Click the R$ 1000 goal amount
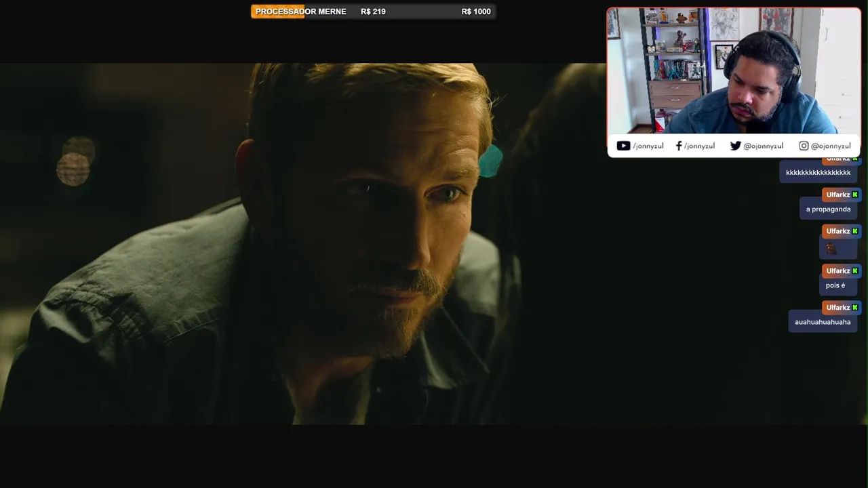The image size is (868, 488). (476, 12)
